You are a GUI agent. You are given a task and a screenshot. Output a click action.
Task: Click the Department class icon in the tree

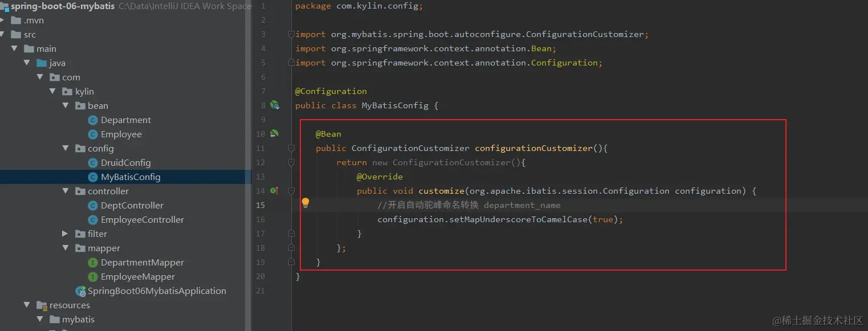(92, 120)
